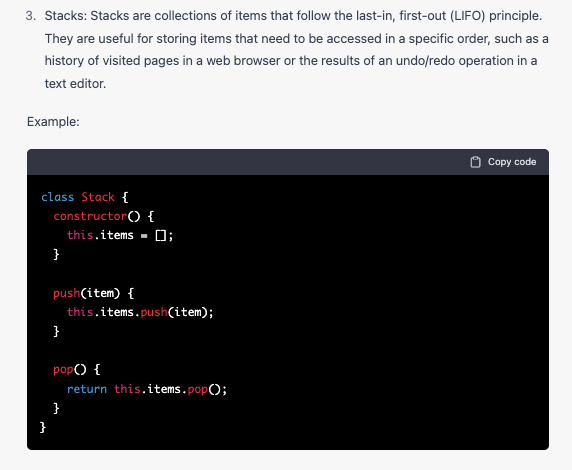
Task: Click the 'pop() {' method line
Action: 77,370
